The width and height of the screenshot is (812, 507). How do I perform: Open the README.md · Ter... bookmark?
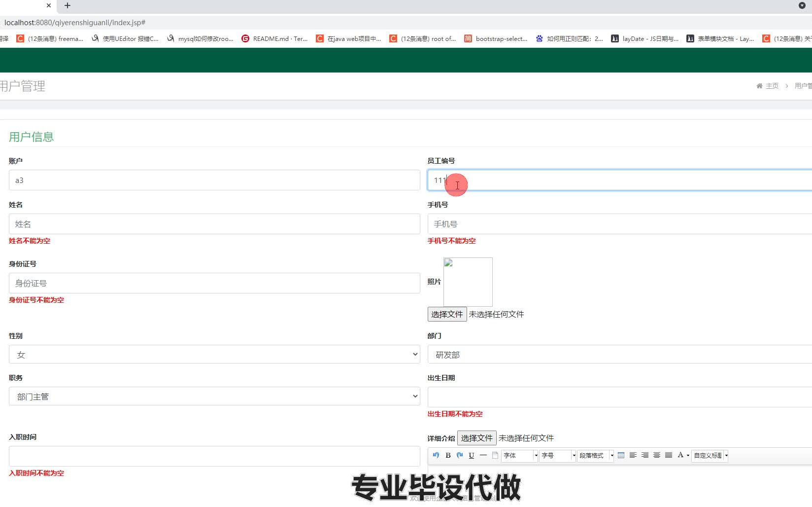click(275, 38)
